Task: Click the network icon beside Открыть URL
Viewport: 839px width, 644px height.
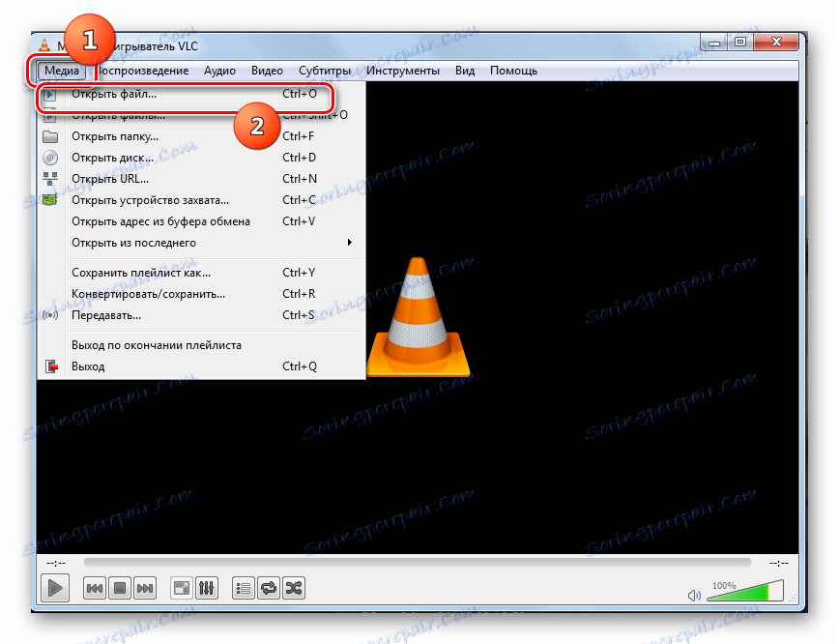Action: pyautogui.click(x=50, y=179)
